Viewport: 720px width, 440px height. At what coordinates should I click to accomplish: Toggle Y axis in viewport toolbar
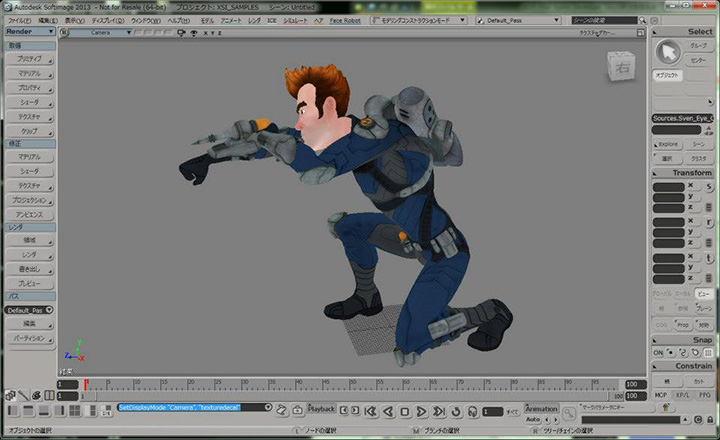[x=213, y=33]
